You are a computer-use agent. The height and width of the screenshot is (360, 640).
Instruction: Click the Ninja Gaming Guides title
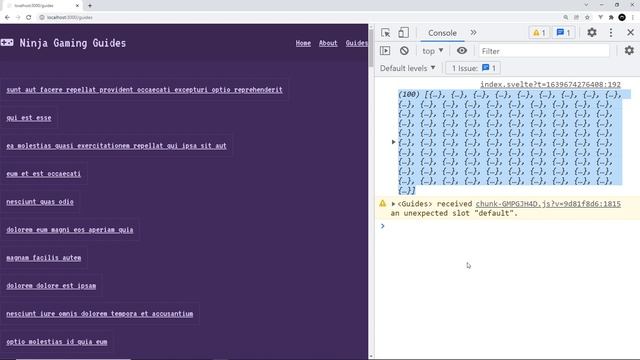point(73,43)
